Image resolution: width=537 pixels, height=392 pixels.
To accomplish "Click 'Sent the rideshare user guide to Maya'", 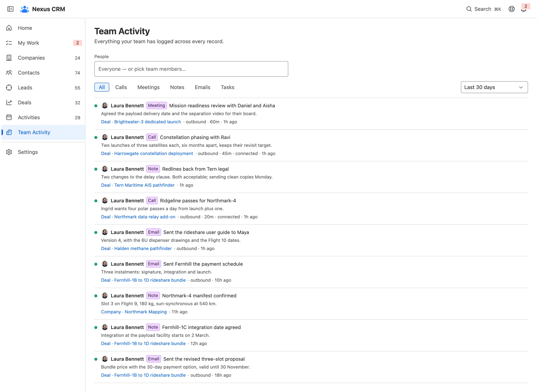I will 206,232.
